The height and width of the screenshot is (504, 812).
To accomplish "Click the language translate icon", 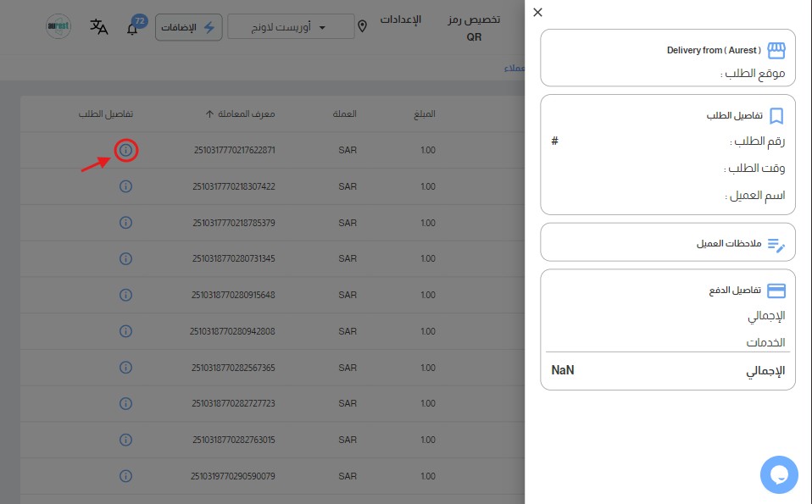I will (99, 26).
